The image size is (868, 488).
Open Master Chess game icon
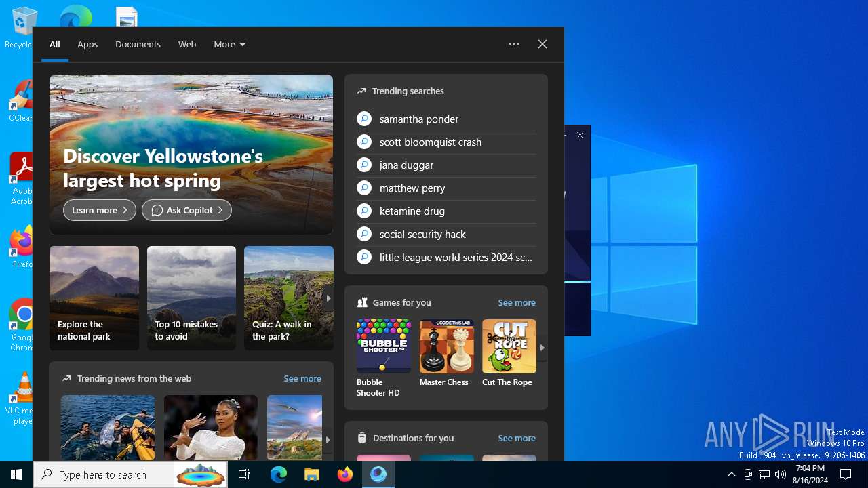tap(446, 346)
